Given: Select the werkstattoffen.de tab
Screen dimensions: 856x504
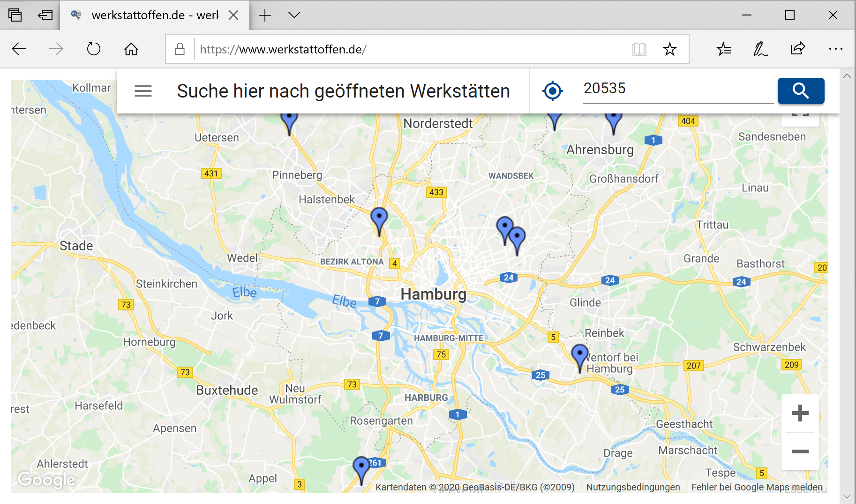Looking at the screenshot, I should (x=155, y=15).
